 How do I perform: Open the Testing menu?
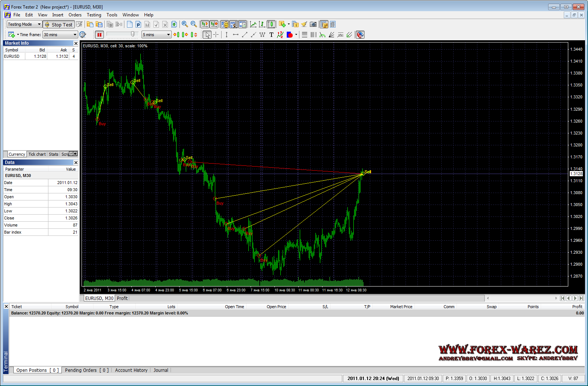pos(94,15)
